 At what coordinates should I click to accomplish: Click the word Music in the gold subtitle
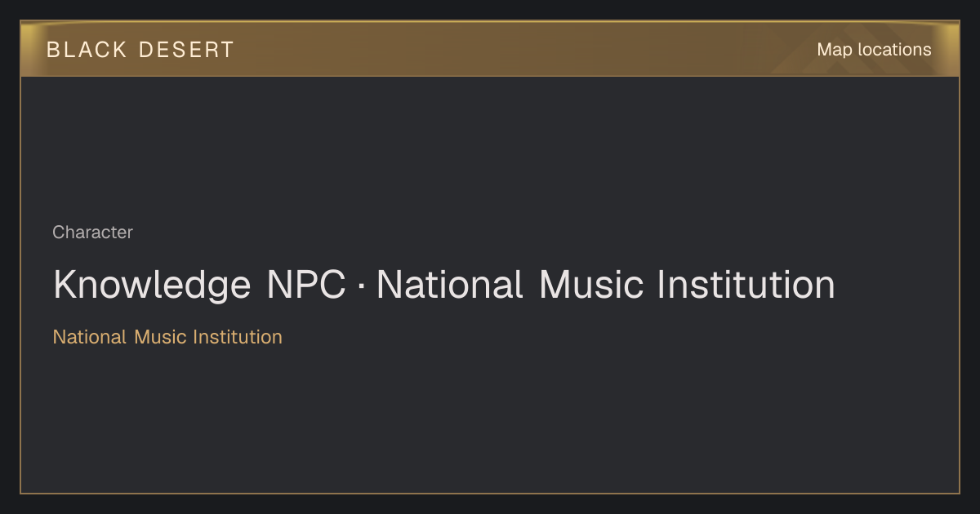[x=161, y=337]
